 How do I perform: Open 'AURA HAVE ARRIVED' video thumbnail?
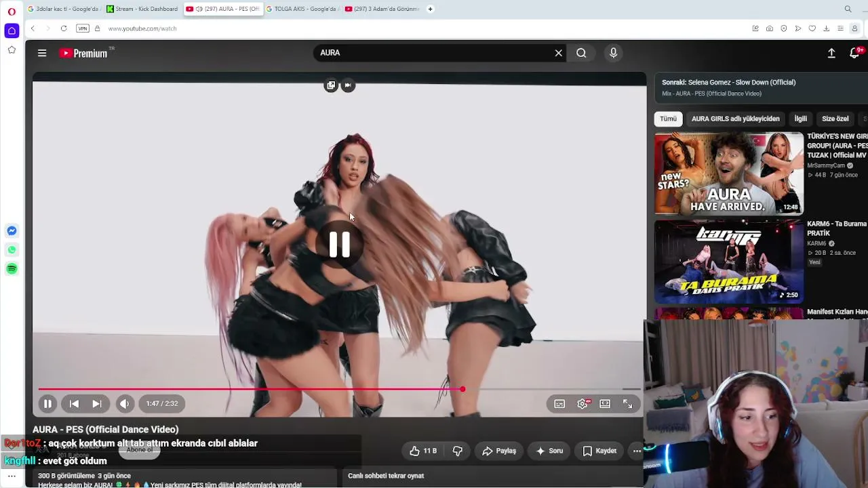click(729, 174)
